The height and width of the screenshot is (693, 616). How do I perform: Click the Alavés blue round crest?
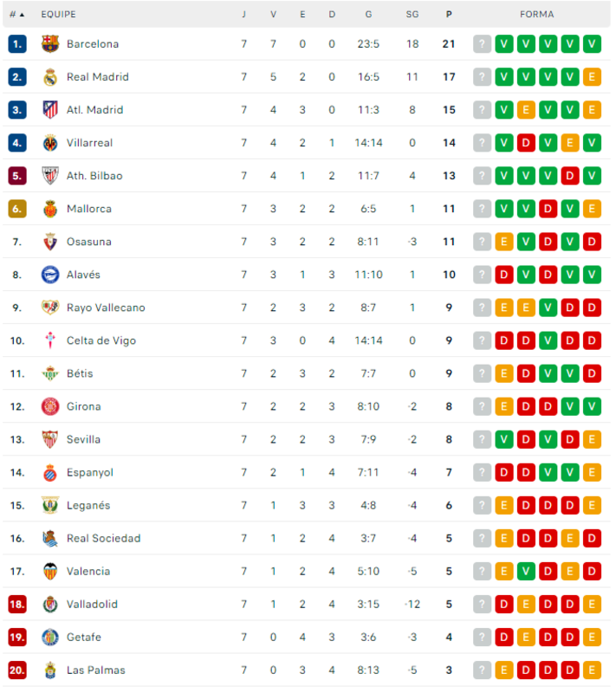(x=50, y=275)
